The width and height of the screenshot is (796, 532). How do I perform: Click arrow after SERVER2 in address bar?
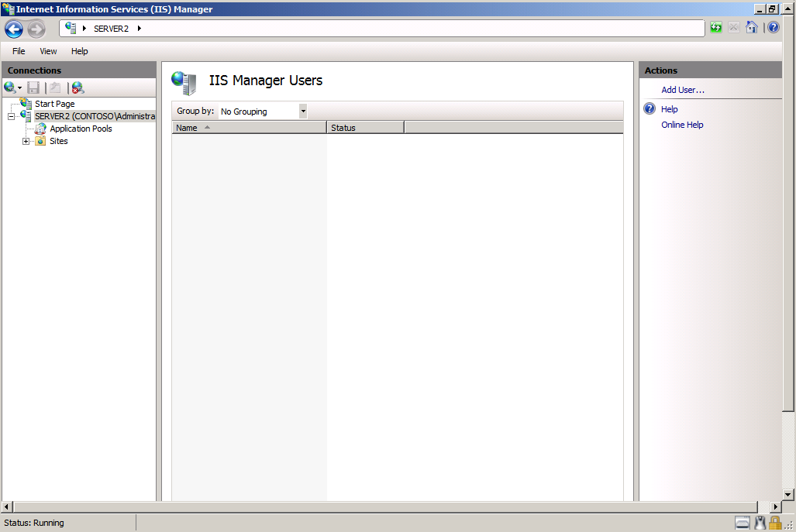pyautogui.click(x=139, y=29)
